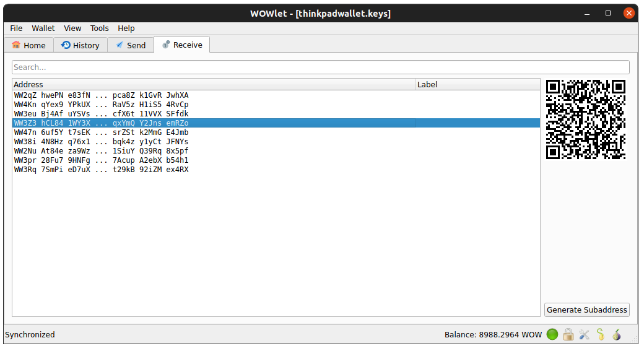Open the File menu
Image resolution: width=644 pixels, height=351 pixels.
[x=16, y=28]
